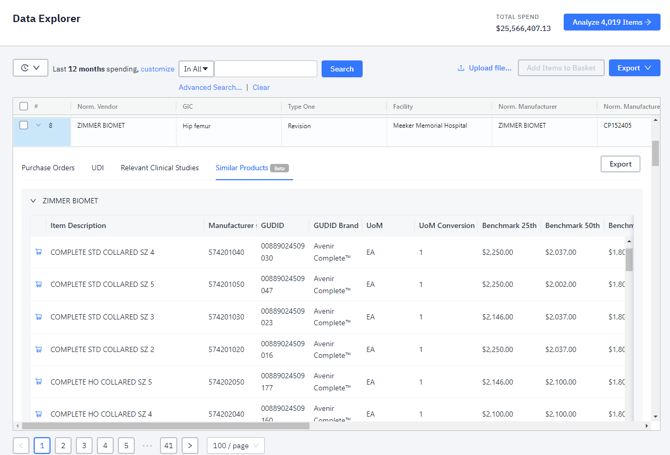The image size is (670, 455).
Task: Click cart icon for COMPLETE STD COLLARED SZ 2
Action: pos(39,350)
